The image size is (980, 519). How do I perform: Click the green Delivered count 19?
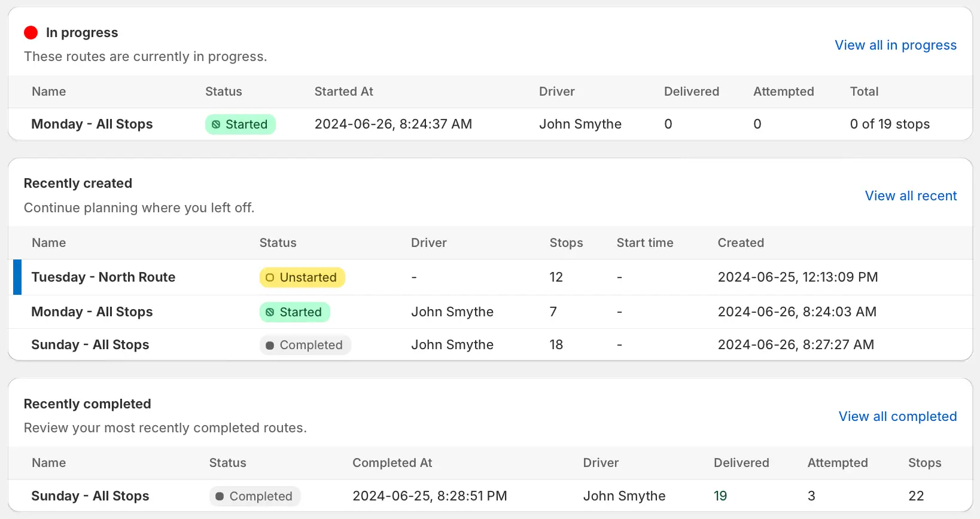[720, 496]
